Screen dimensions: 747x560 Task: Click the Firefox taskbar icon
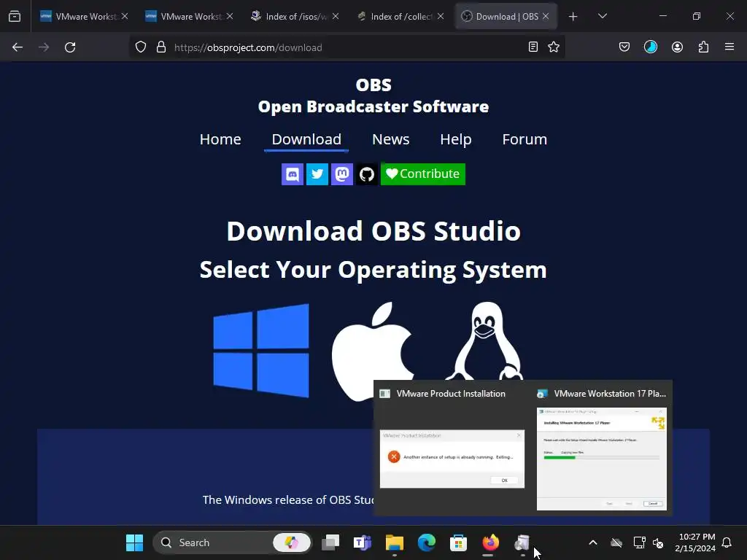[x=490, y=542]
